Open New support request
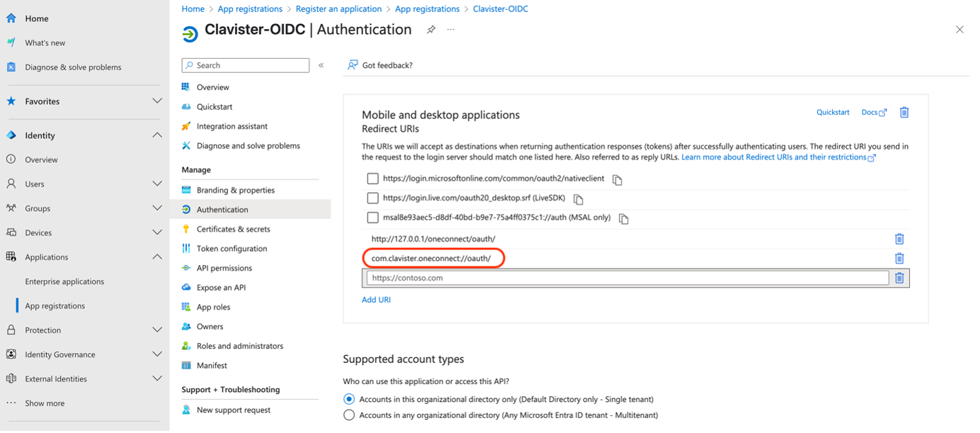The image size is (980, 433). 234,410
